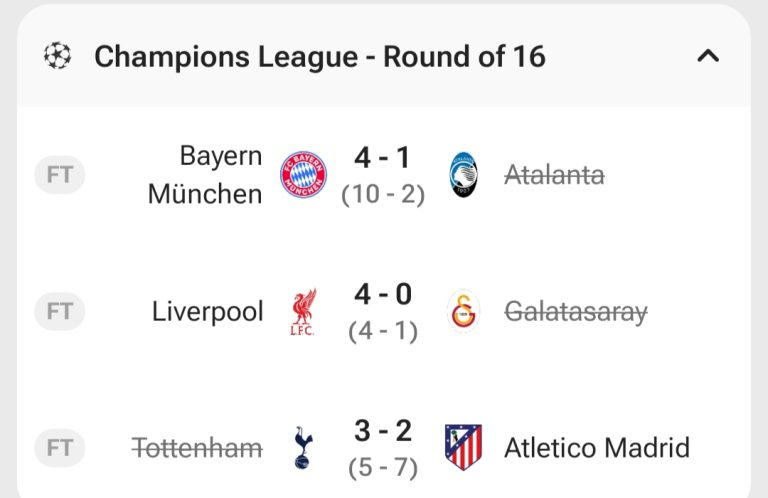Screen dimensions: 768x498
Task: Click the Atletico Madrid club crest
Action: point(464,447)
